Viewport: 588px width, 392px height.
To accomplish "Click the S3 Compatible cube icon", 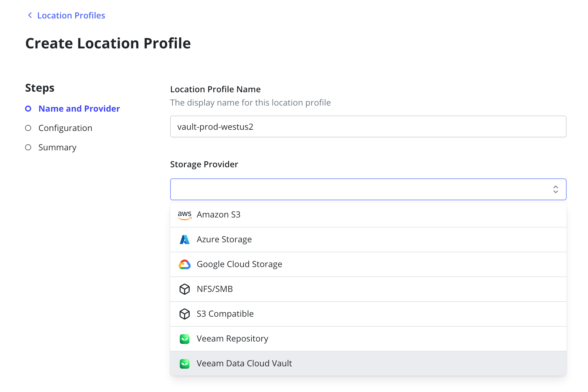I will point(184,314).
